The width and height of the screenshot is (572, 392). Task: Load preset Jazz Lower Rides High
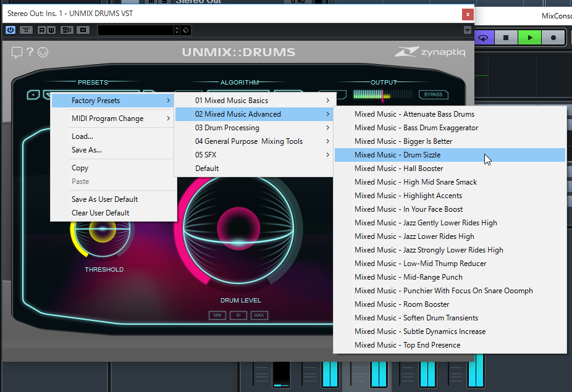(450, 236)
